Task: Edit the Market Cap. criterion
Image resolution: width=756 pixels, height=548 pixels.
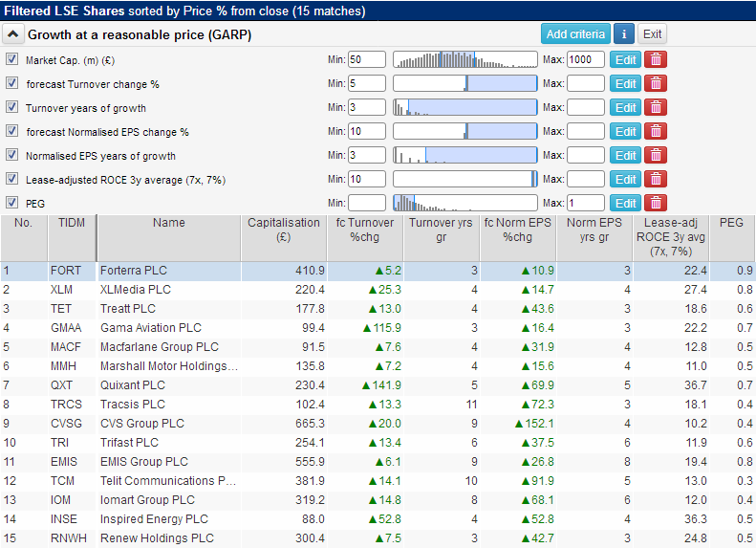Action: click(x=625, y=60)
